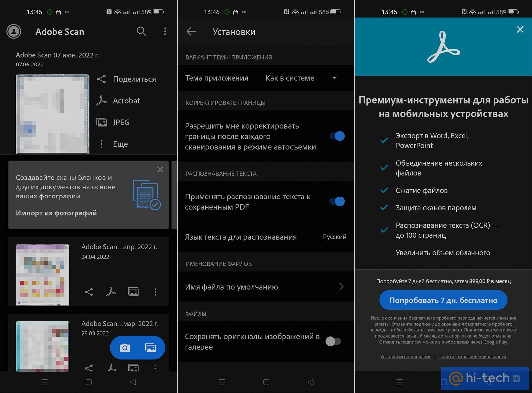Open Еще options for 07 июн. scan

[114, 144]
